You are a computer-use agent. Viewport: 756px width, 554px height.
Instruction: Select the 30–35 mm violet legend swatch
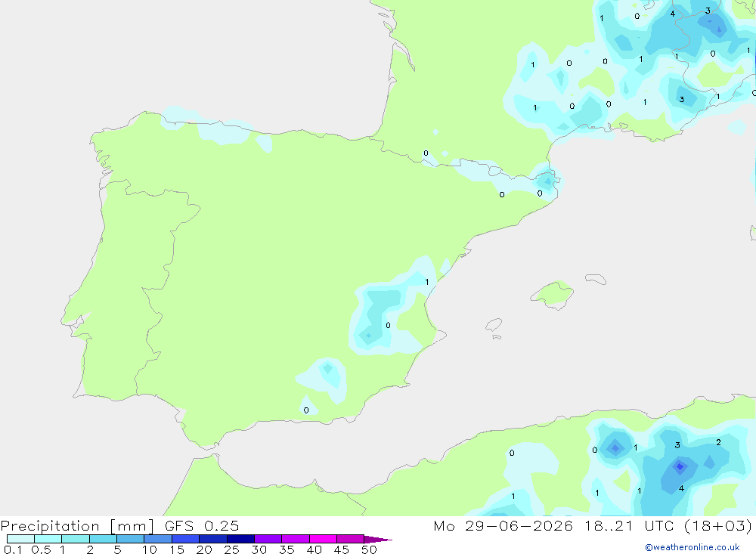pos(268,539)
